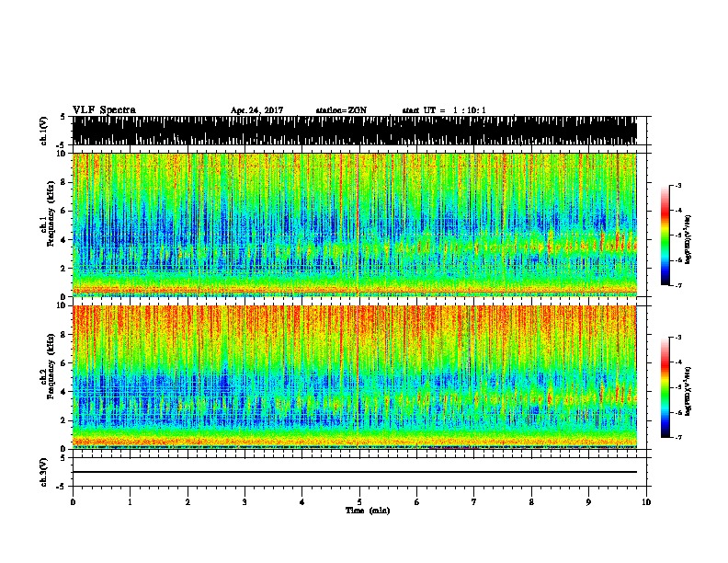
Task: Click the time axis tick label "1"
Action: point(130,502)
